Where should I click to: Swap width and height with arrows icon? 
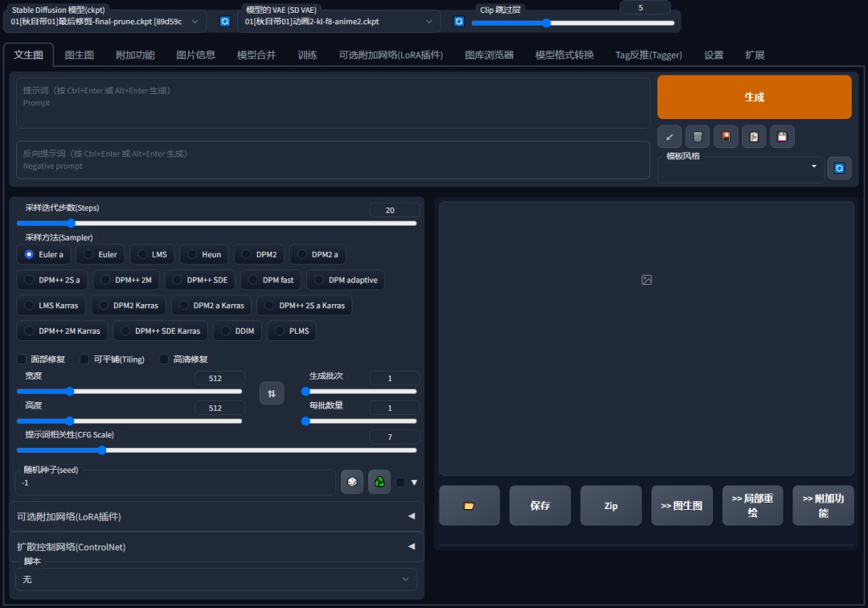pyautogui.click(x=271, y=393)
